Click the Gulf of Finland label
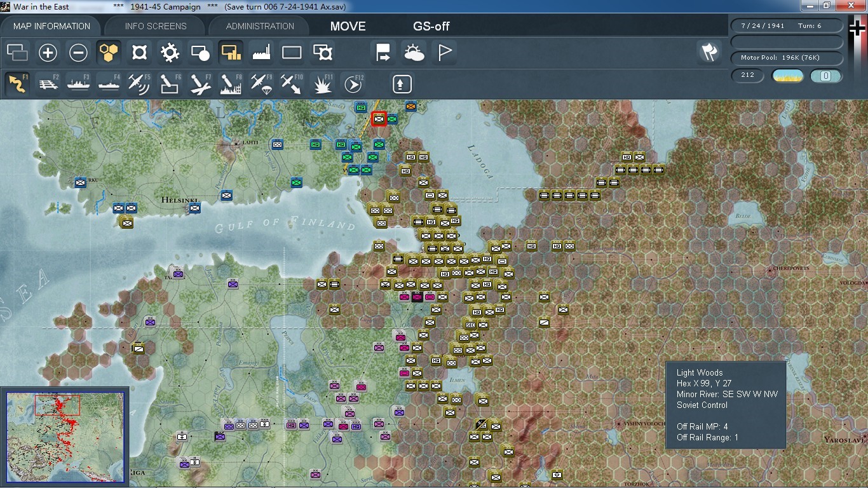 [x=285, y=224]
